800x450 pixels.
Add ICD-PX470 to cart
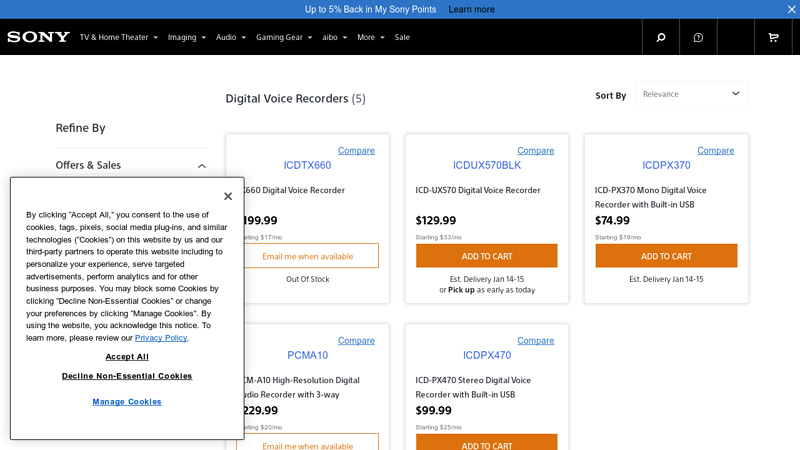click(487, 442)
